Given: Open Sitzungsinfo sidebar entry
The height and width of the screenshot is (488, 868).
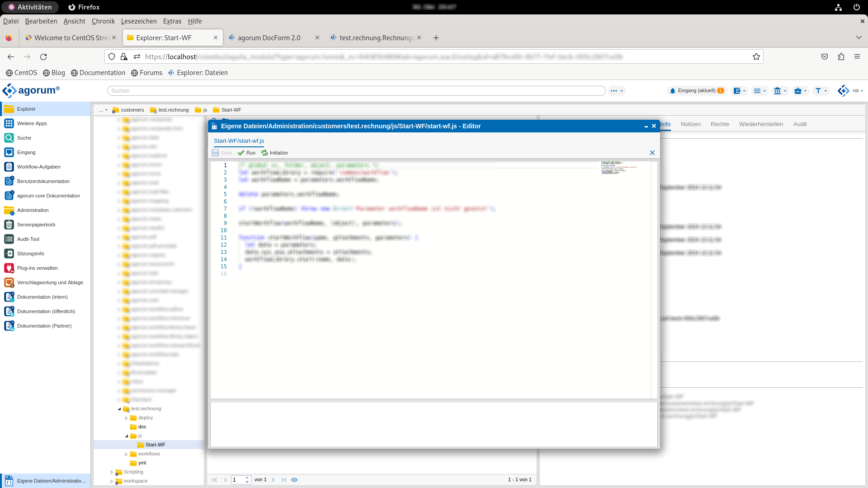Looking at the screenshot, I should pos(45,253).
